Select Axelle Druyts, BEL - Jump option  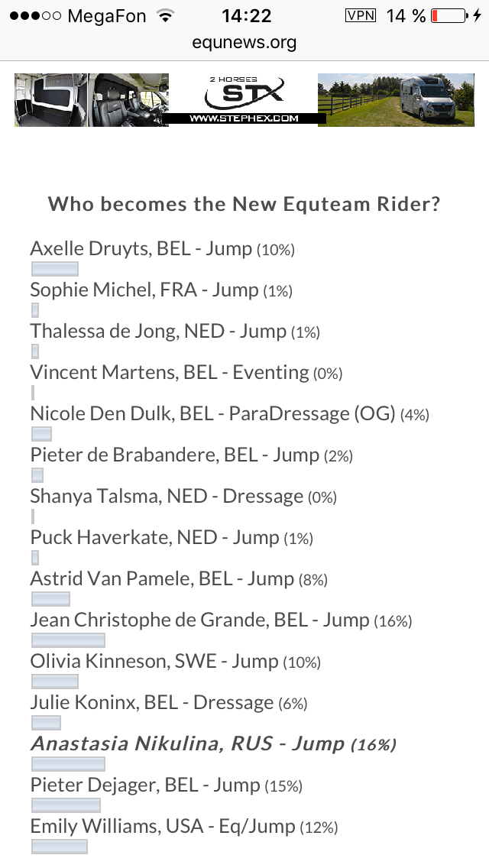[162, 249]
